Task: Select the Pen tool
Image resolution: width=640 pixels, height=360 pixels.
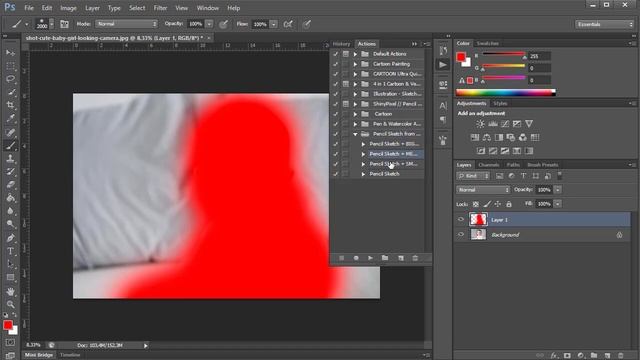Action: pyautogui.click(x=11, y=238)
